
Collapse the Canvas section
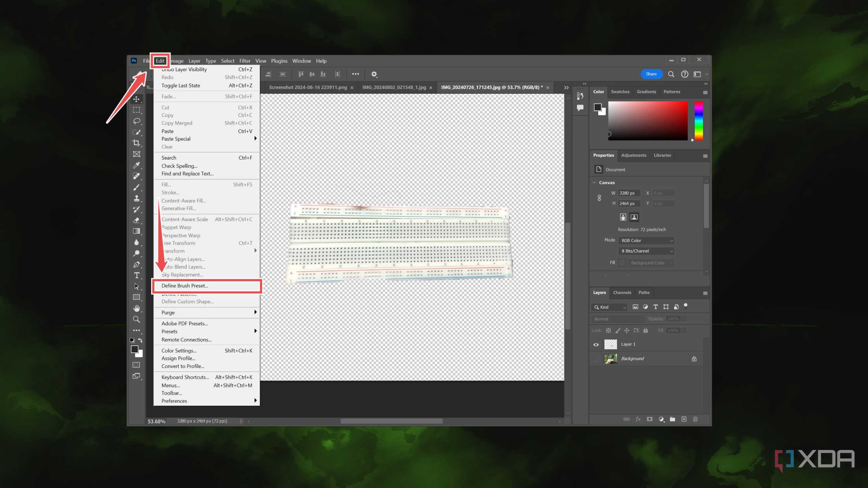click(594, 182)
